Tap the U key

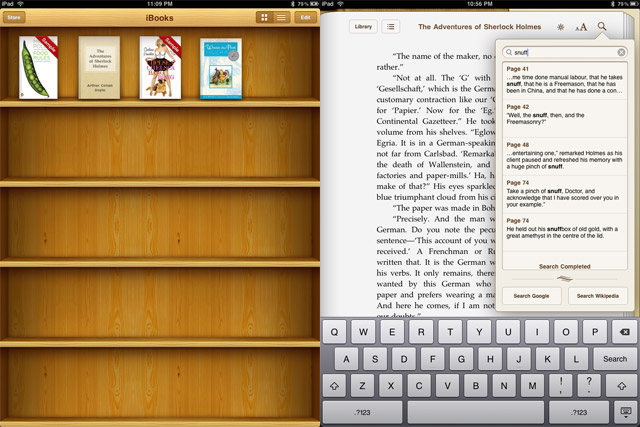508,332
